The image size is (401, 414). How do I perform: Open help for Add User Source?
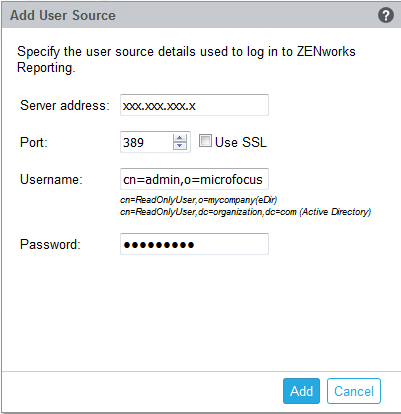(386, 15)
